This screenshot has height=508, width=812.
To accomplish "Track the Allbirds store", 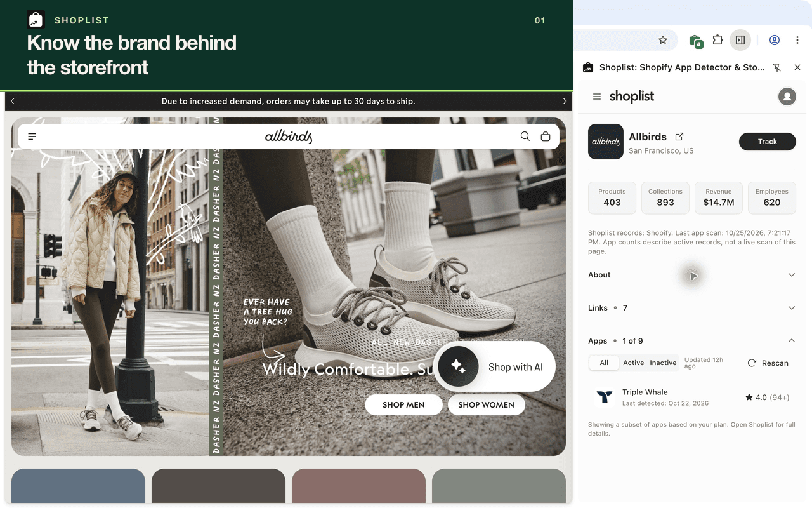I will click(x=768, y=142).
